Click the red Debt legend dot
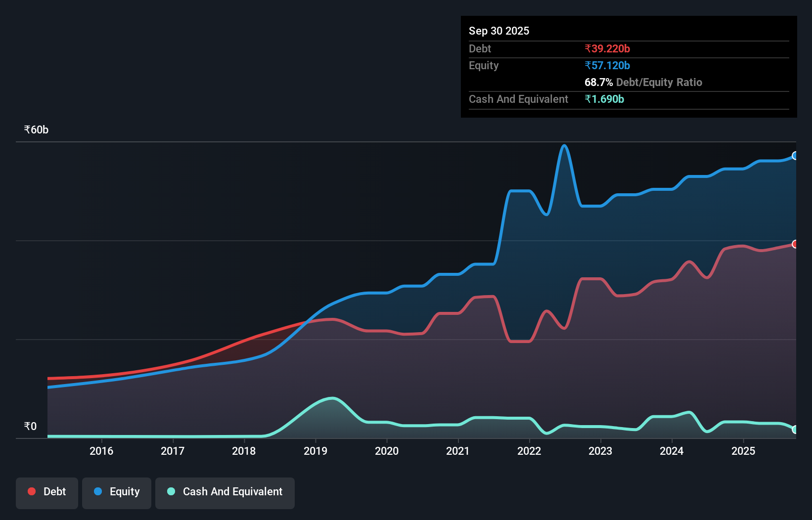 pyautogui.click(x=32, y=491)
